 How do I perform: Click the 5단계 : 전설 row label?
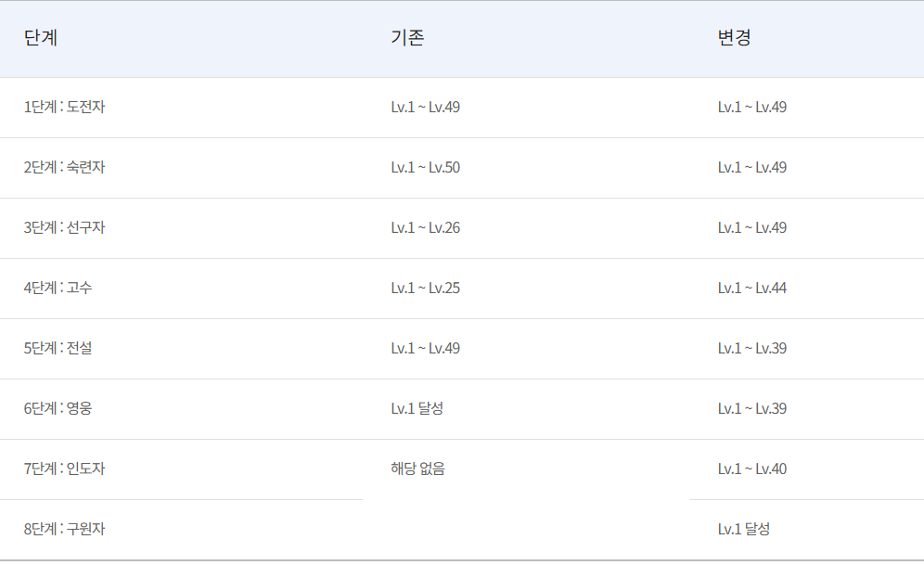(58, 349)
